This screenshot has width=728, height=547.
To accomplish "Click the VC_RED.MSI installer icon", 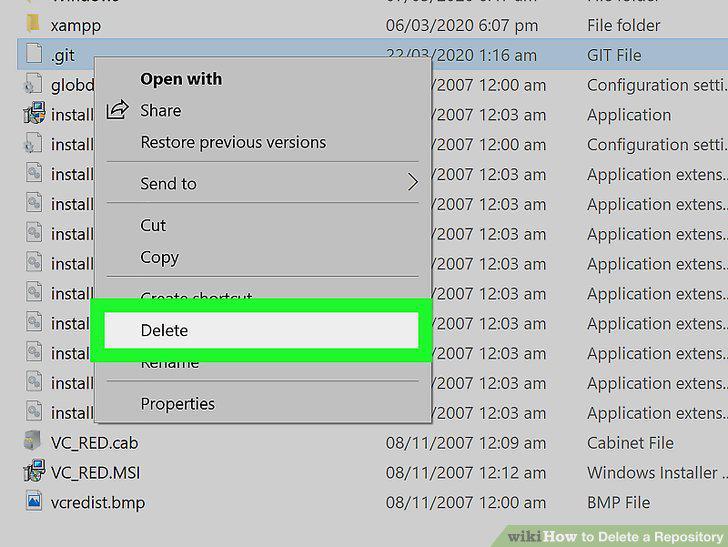I will point(34,470).
